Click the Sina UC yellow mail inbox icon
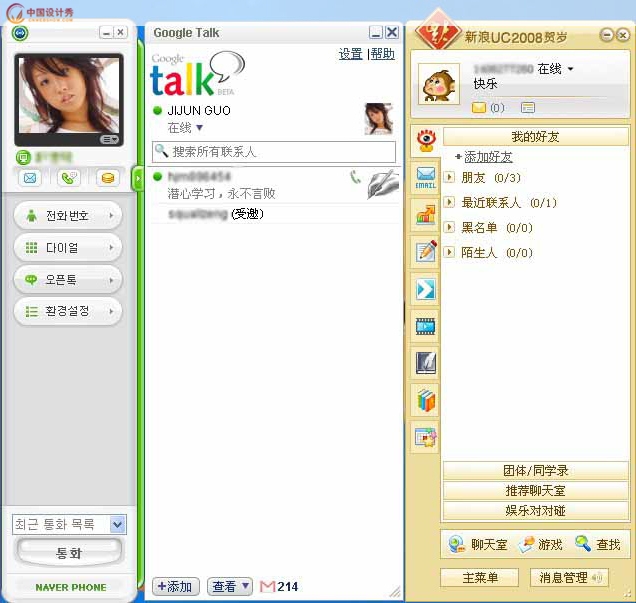Screen dimensions: 636x603 (479, 107)
